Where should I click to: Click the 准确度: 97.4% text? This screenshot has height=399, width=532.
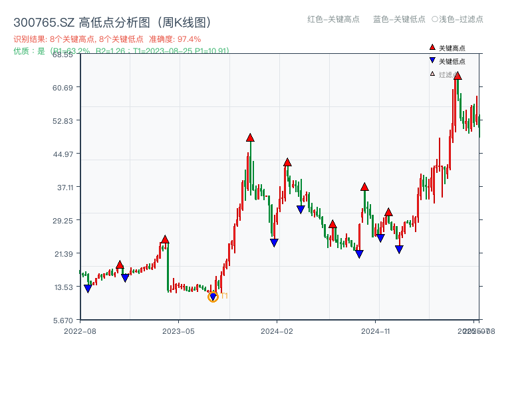[x=175, y=39]
